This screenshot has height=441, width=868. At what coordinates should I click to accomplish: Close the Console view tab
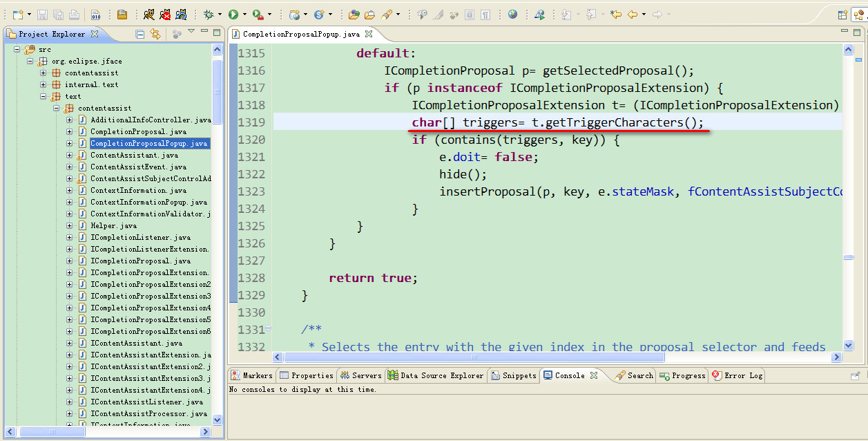click(592, 375)
